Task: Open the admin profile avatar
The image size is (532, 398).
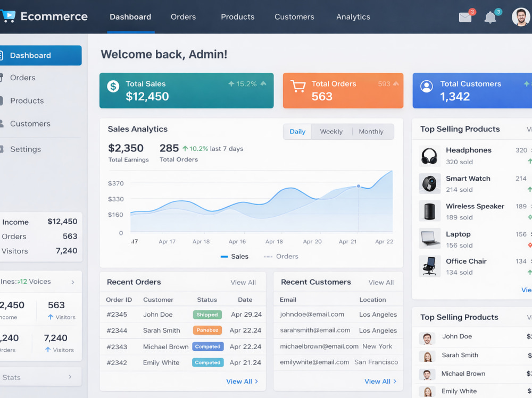Action: click(x=521, y=17)
